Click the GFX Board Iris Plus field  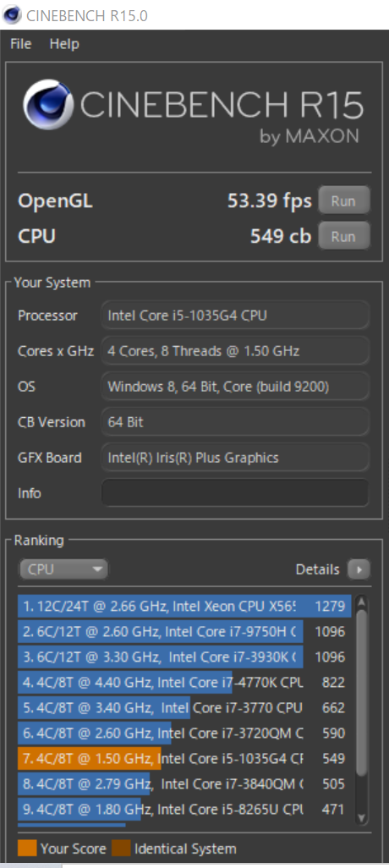click(x=235, y=457)
